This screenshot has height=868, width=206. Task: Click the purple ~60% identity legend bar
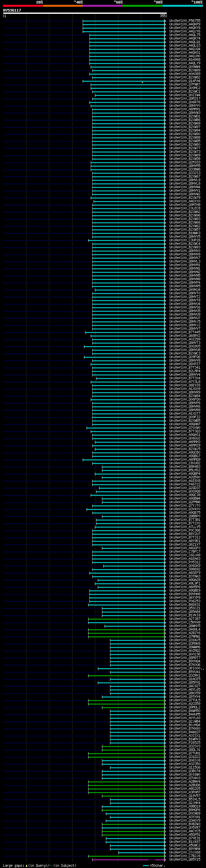(103, 6)
